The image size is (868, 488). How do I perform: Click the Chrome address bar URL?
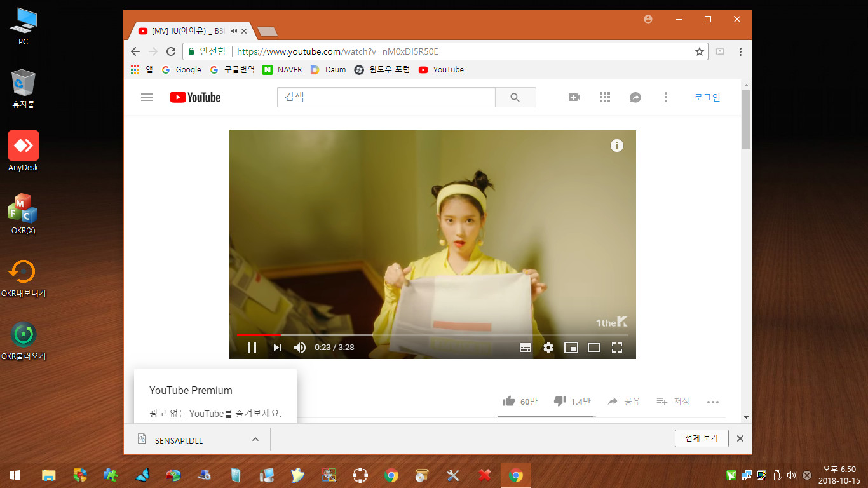click(x=337, y=51)
